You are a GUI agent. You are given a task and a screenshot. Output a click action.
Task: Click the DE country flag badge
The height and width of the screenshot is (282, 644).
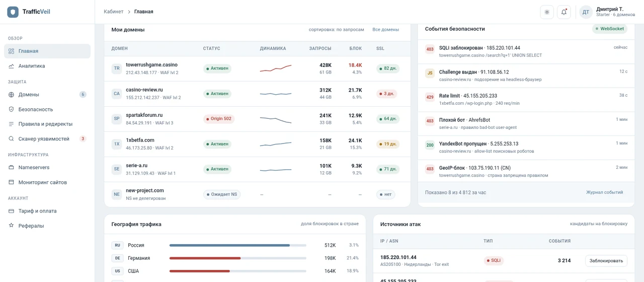118,258
